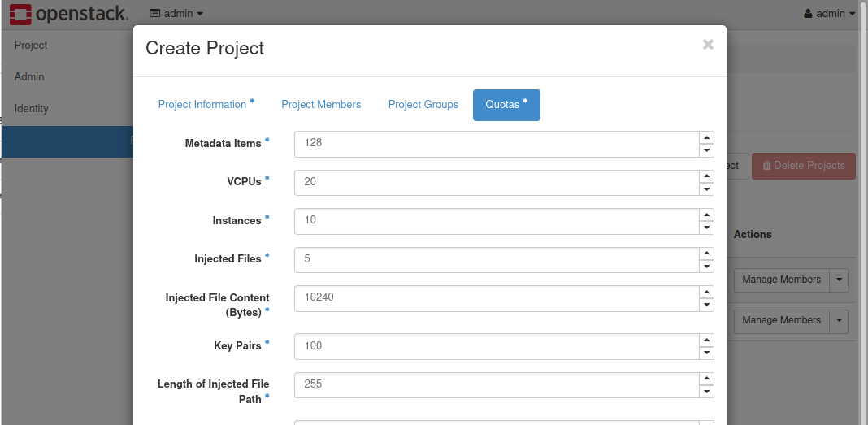868x425 pixels.
Task: Increase Metadata Items value
Action: [706, 138]
